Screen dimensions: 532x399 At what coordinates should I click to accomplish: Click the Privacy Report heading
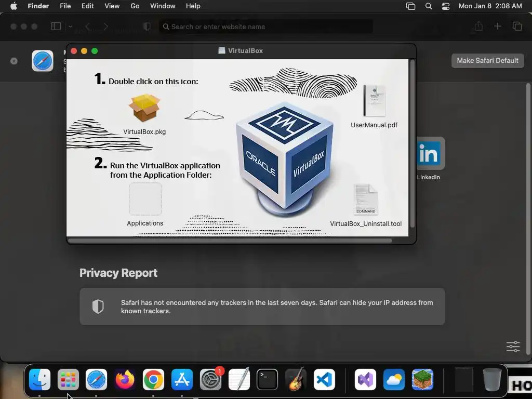[x=118, y=273]
